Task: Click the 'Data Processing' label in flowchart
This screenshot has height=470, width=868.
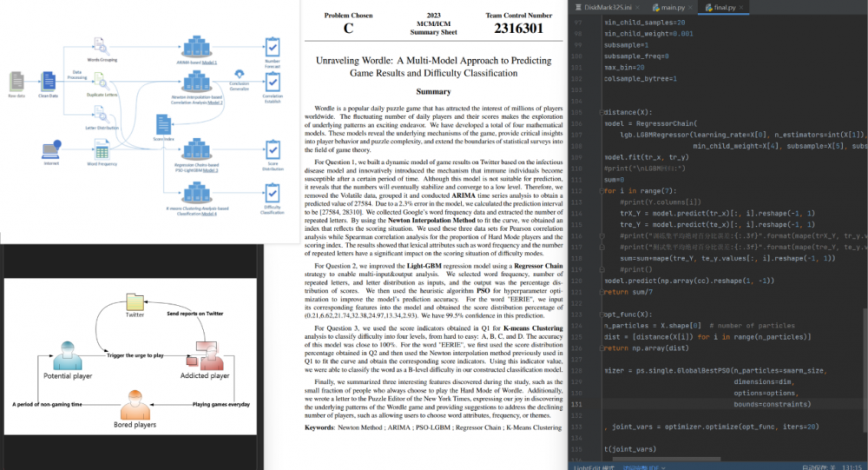Action: pos(77,75)
